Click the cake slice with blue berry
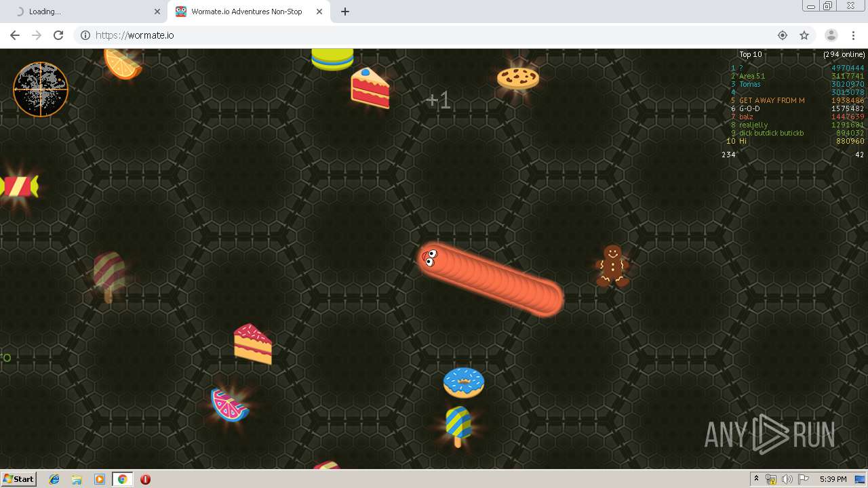 (x=370, y=88)
